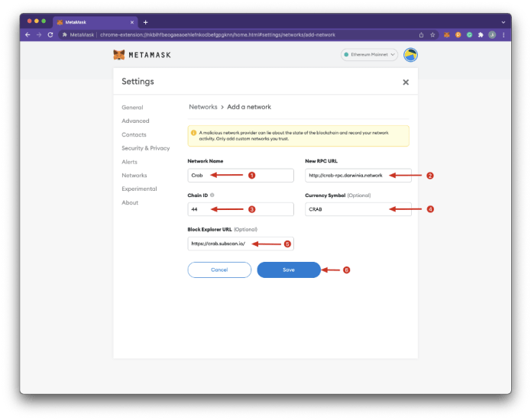
Task: Open Security & Privacy settings
Action: 146,148
